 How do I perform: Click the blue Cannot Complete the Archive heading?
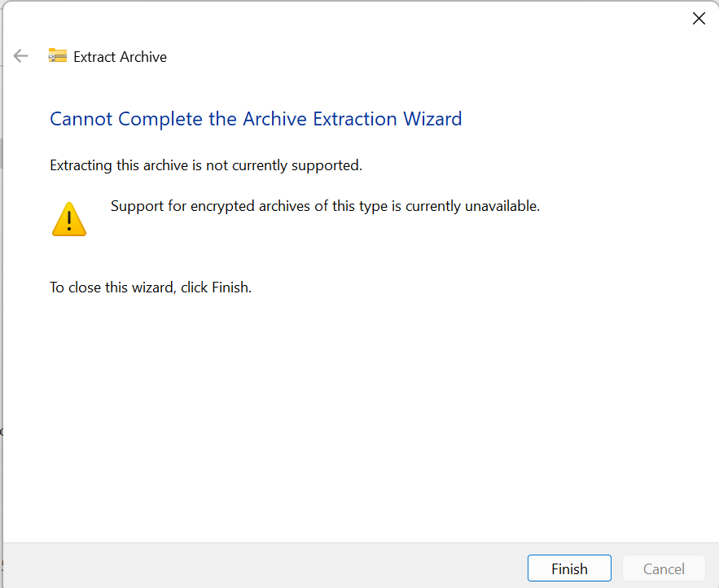(256, 119)
